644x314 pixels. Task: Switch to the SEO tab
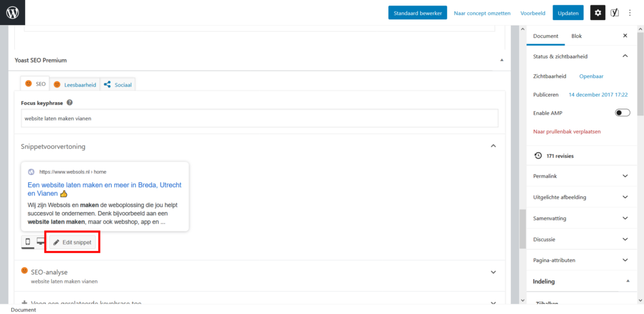[35, 84]
